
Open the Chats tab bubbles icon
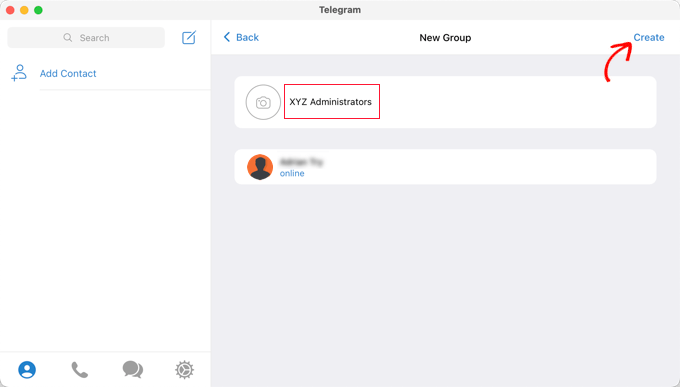133,370
